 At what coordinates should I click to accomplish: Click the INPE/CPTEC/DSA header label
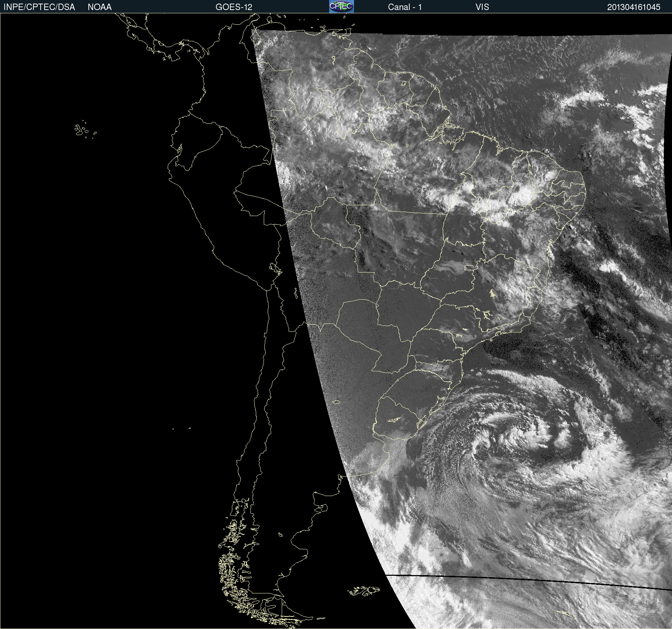39,7
